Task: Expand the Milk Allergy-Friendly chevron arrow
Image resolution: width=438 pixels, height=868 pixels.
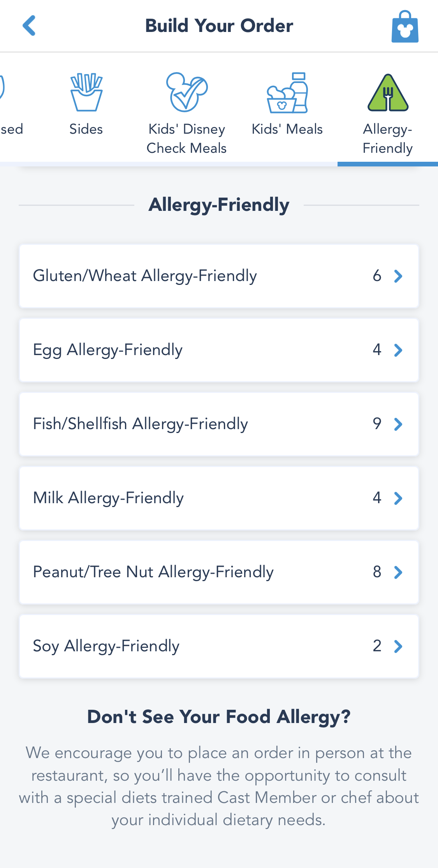Action: point(398,498)
